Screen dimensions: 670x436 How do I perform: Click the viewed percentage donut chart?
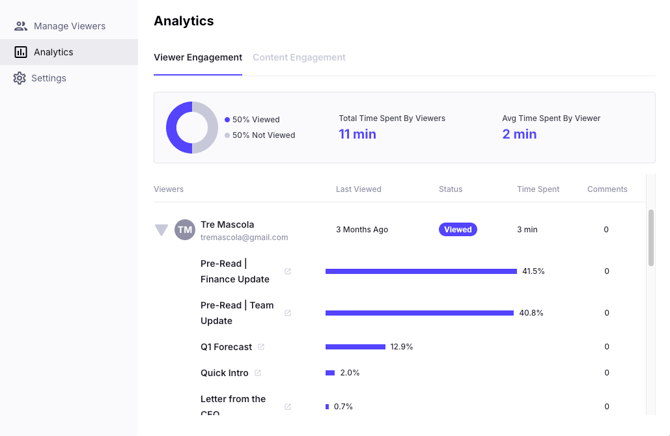[192, 127]
